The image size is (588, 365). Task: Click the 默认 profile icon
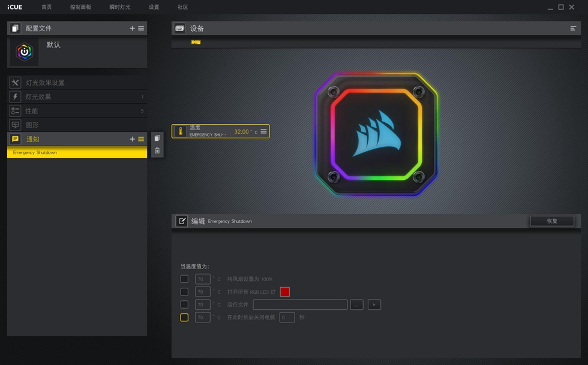point(25,53)
